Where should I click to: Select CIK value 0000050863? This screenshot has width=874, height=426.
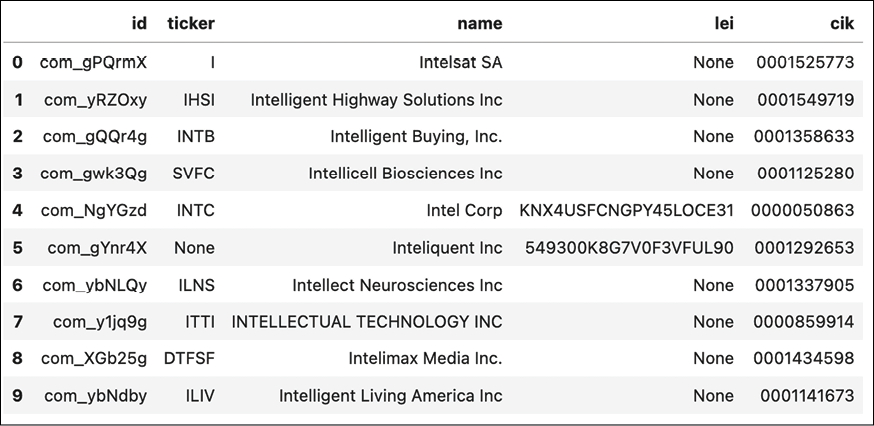click(803, 211)
